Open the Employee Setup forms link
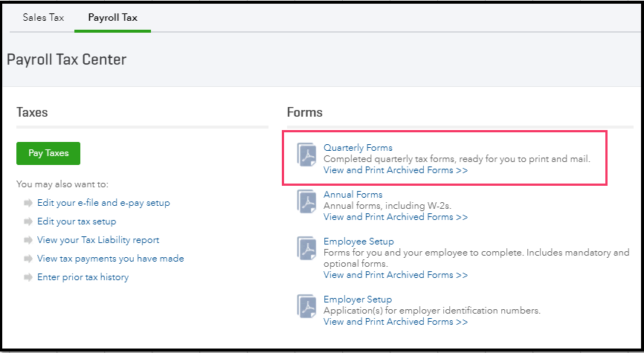The image size is (644, 353). (x=358, y=242)
